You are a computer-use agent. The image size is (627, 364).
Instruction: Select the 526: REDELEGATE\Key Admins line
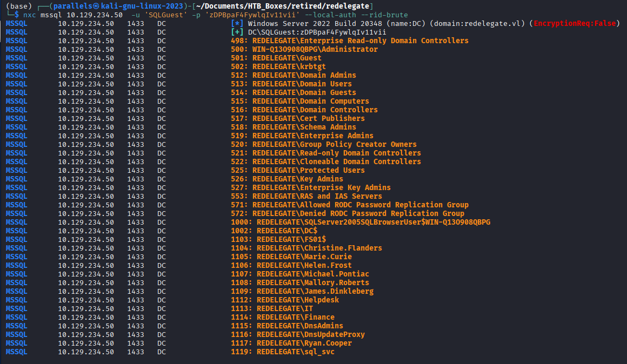(286, 179)
